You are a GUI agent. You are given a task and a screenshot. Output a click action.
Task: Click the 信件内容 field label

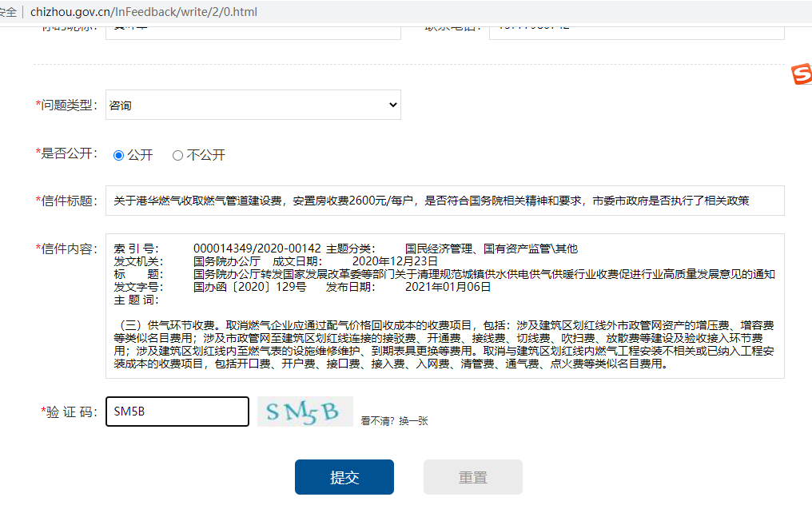point(66,249)
